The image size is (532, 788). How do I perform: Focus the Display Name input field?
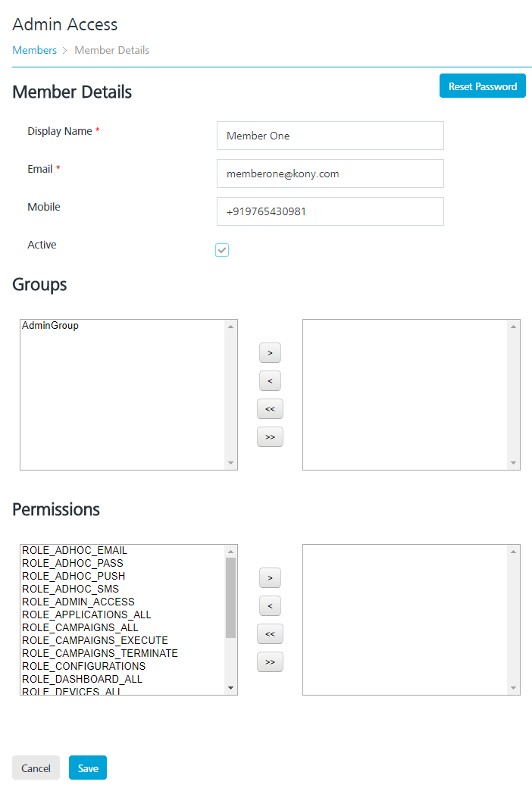point(330,136)
